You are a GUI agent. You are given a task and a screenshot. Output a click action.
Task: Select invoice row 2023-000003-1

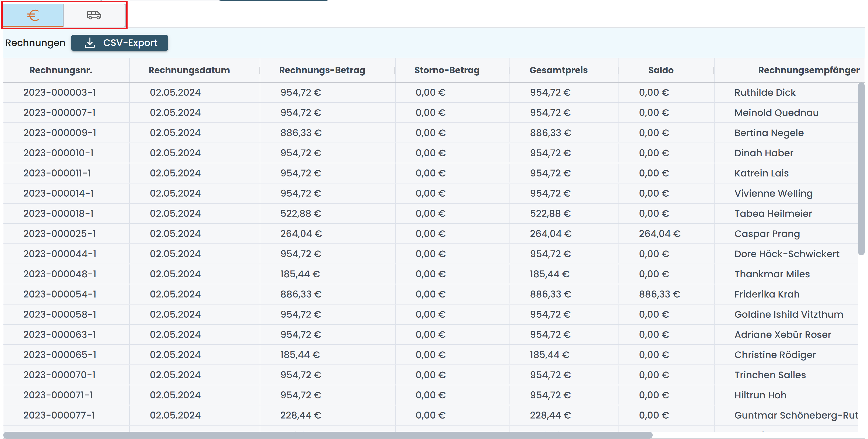(x=60, y=92)
